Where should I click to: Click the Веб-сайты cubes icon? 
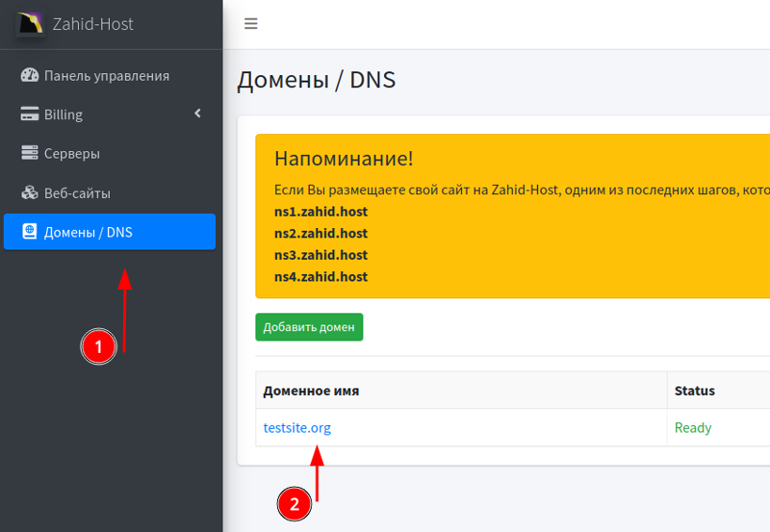pyautogui.click(x=29, y=193)
